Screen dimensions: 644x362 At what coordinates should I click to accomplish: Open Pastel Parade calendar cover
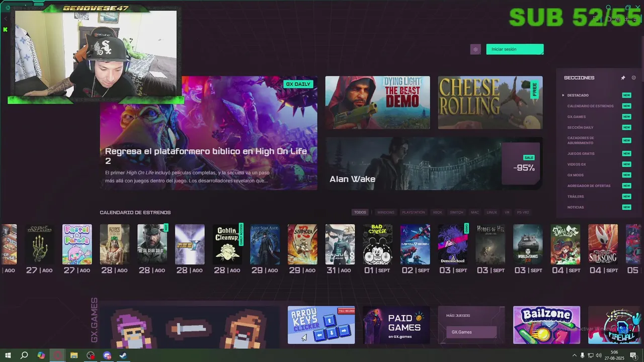pos(77,244)
